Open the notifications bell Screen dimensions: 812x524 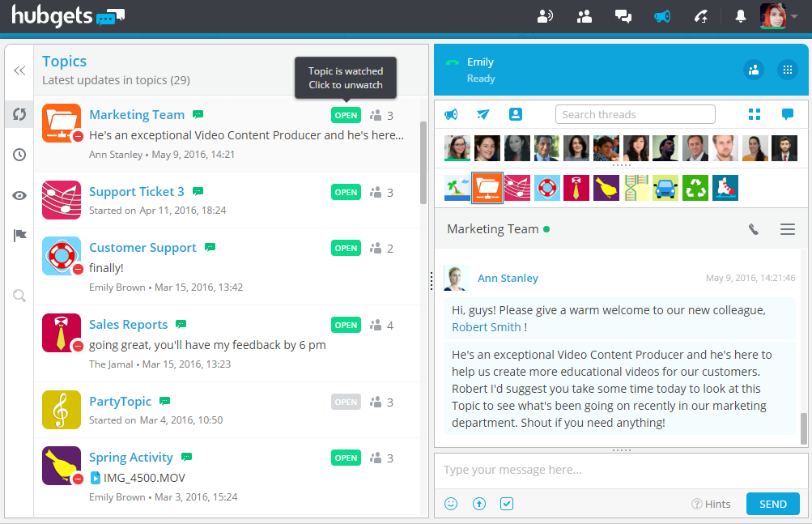point(741,16)
